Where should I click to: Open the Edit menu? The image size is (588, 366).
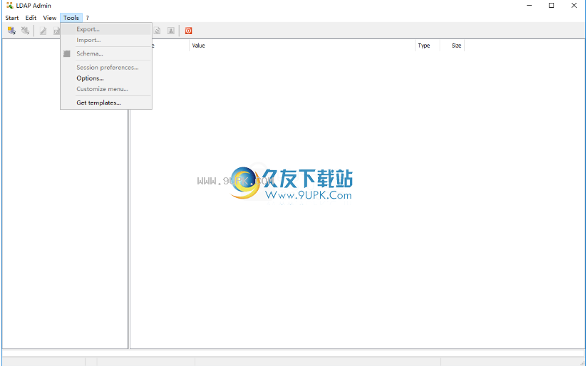31,18
